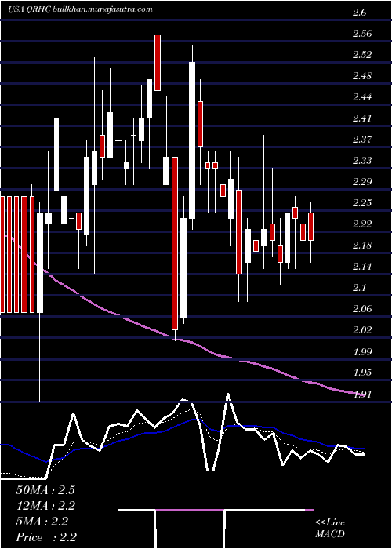Click the '12MA : 2.2' label
This screenshot has width=392, height=549.
pyautogui.click(x=45, y=506)
